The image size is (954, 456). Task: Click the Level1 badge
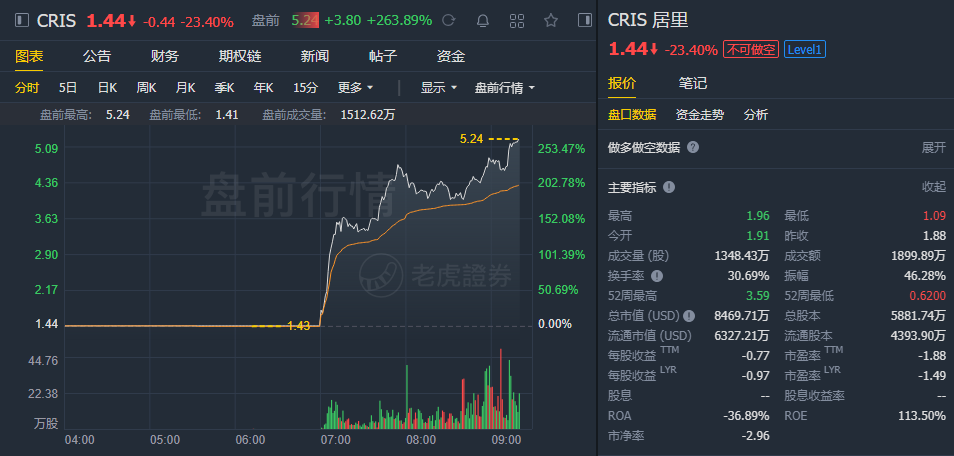click(805, 50)
